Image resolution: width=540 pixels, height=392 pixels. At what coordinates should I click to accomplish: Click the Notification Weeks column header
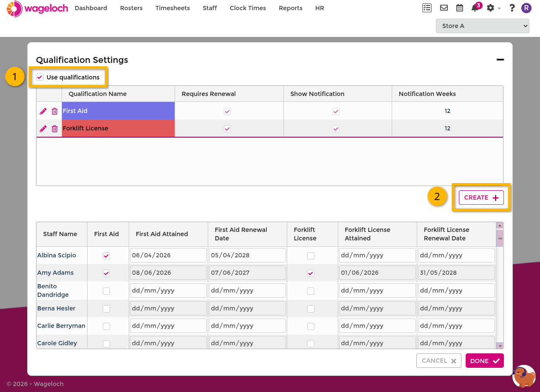click(x=447, y=94)
